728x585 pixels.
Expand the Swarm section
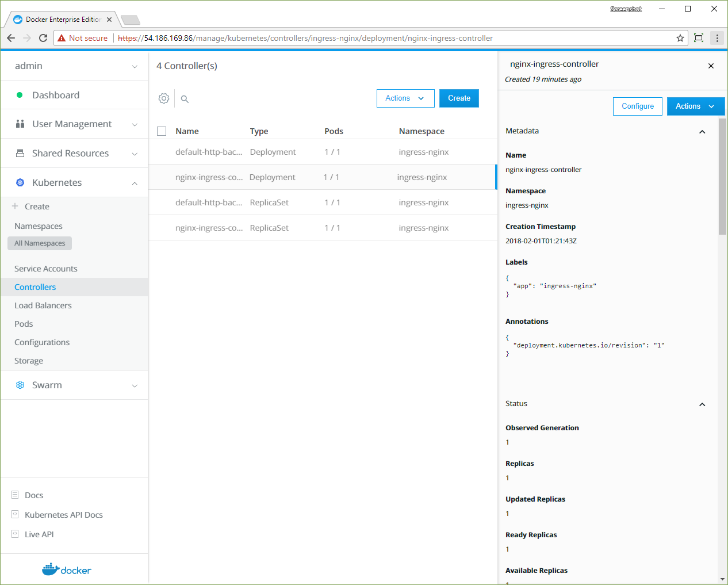click(135, 386)
